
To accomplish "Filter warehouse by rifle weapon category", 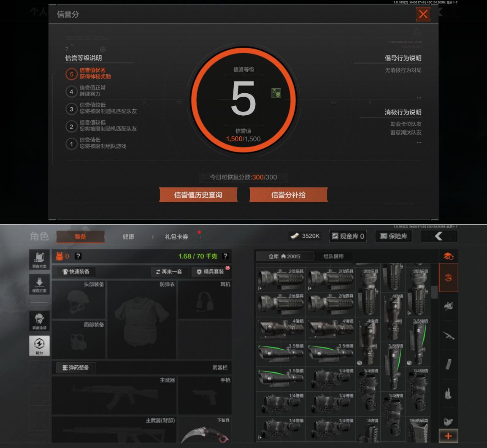I will click(448, 336).
